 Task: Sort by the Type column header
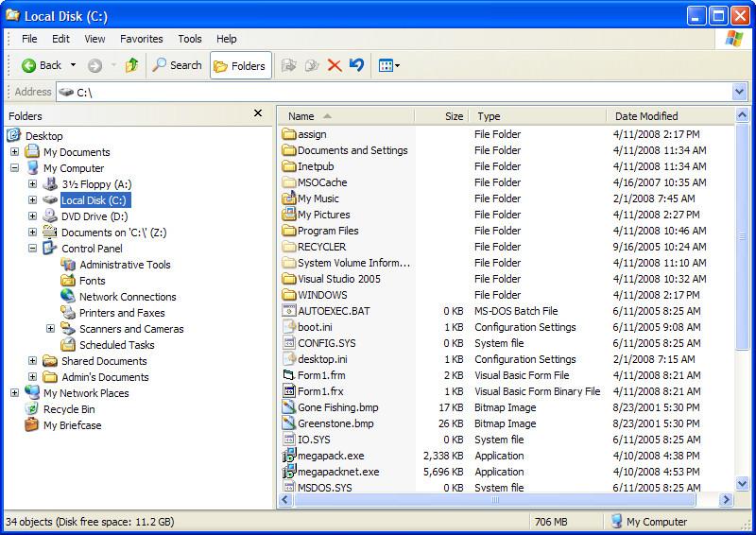(537, 116)
